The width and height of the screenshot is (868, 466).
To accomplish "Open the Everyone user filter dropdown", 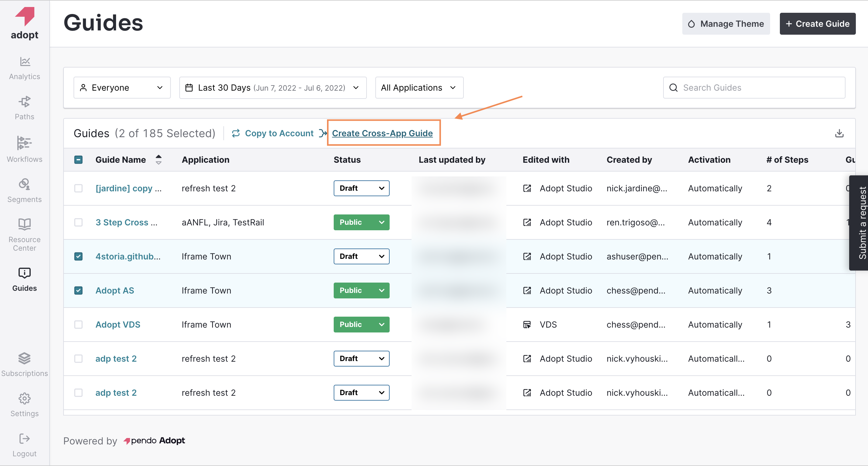I will pyautogui.click(x=122, y=88).
